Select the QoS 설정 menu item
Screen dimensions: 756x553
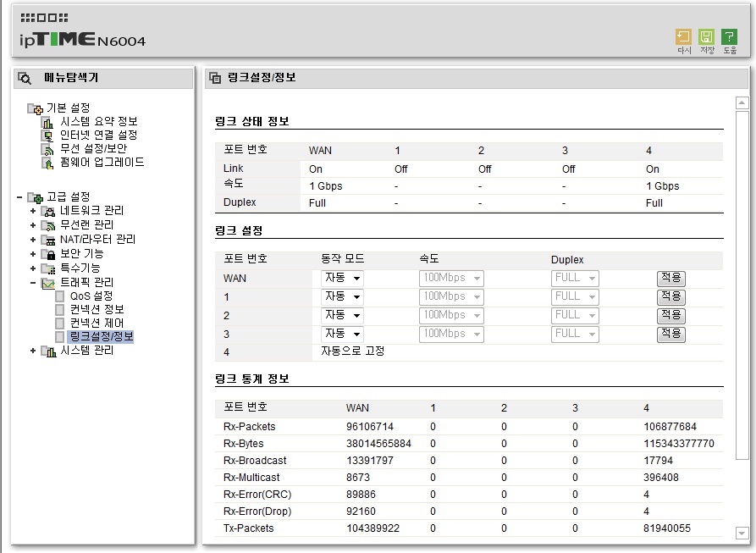[91, 296]
